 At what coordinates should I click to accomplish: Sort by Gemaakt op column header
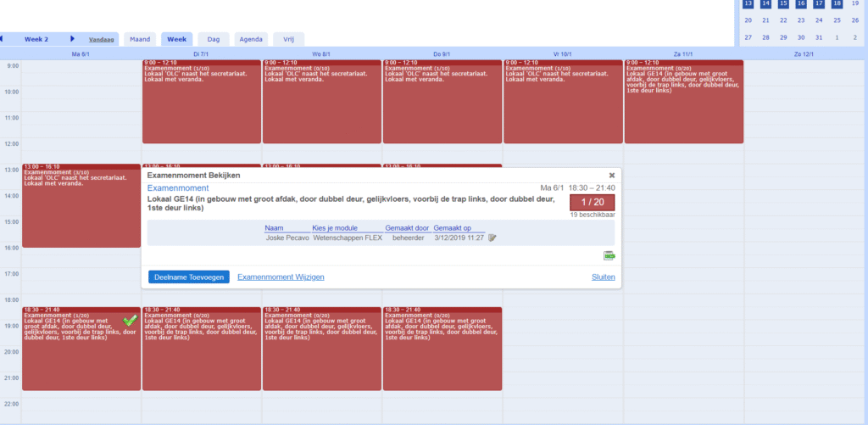coord(454,228)
